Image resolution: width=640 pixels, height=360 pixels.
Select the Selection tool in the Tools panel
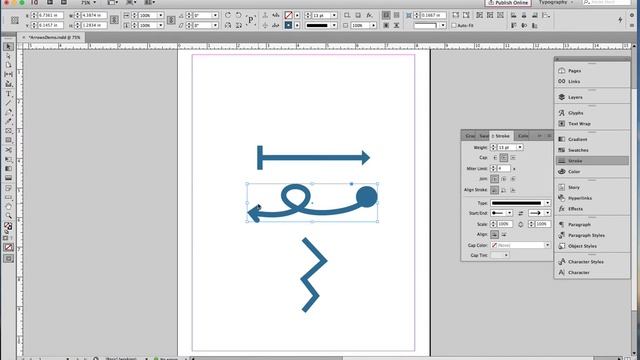coord(8,47)
